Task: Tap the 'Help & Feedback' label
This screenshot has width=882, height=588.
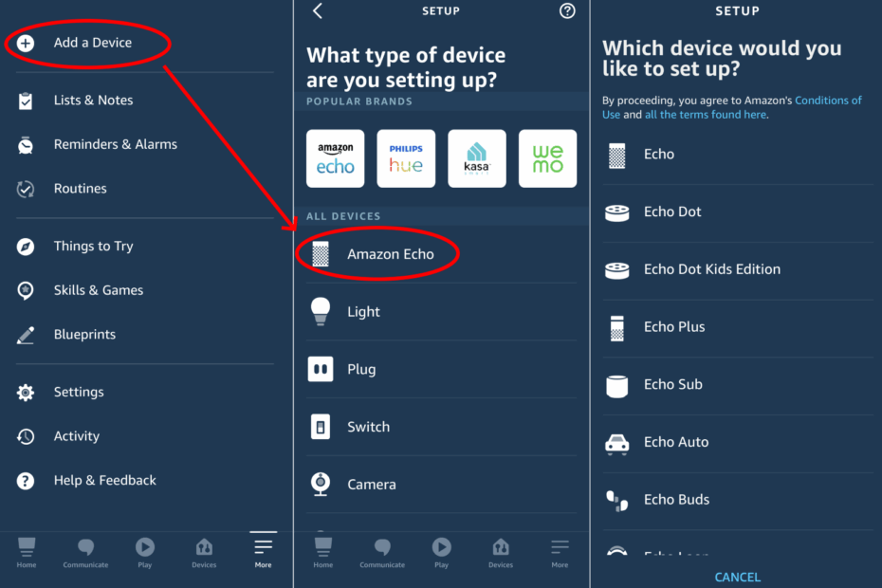Action: click(105, 481)
